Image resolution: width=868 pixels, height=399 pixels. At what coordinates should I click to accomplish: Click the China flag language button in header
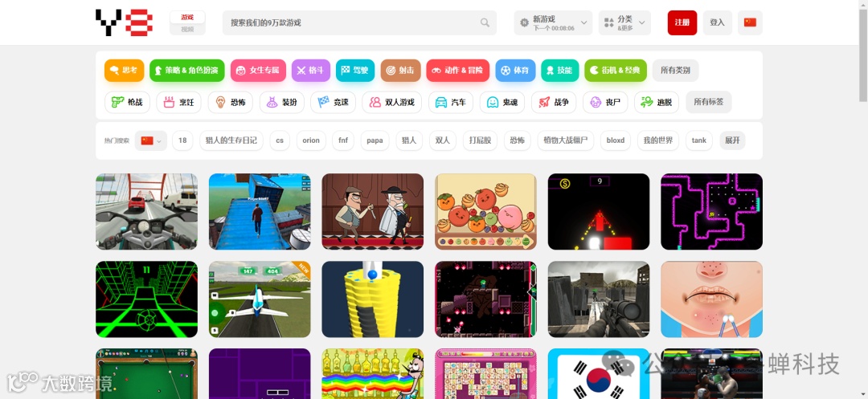click(750, 22)
